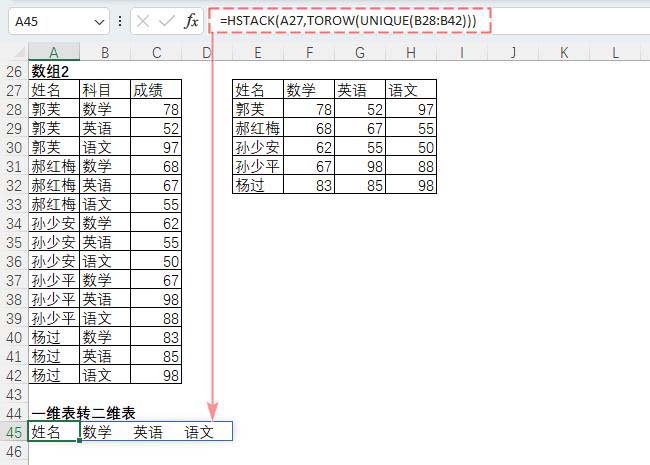Screen dimensions: 650x465
Task: Open the Name Box dropdown arrow
Action: [x=99, y=21]
